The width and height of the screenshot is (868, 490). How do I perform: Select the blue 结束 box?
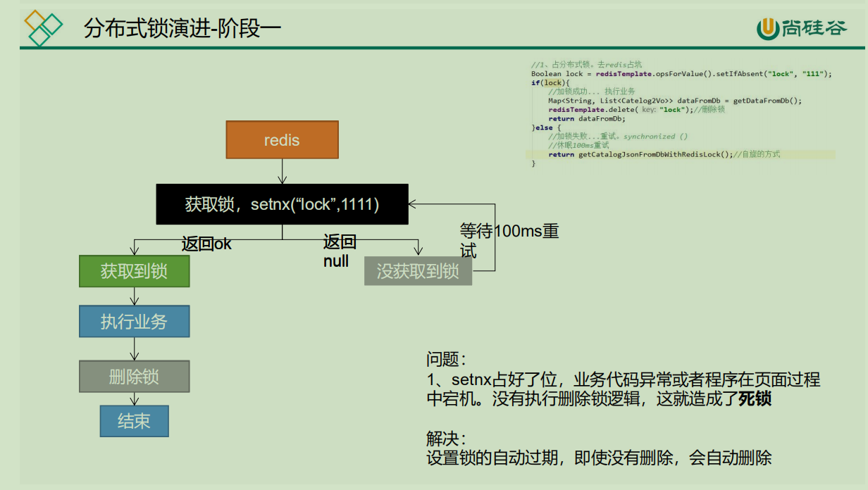click(134, 421)
